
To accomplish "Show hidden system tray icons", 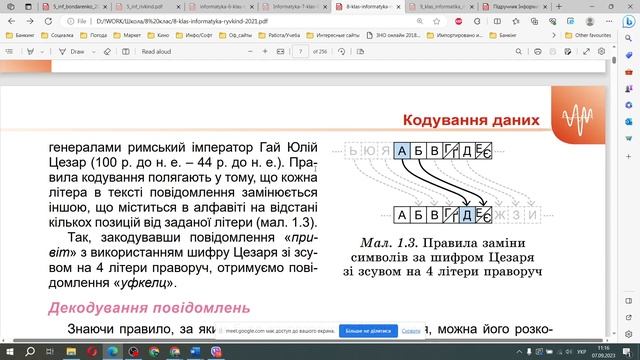I will pyautogui.click(x=519, y=351).
